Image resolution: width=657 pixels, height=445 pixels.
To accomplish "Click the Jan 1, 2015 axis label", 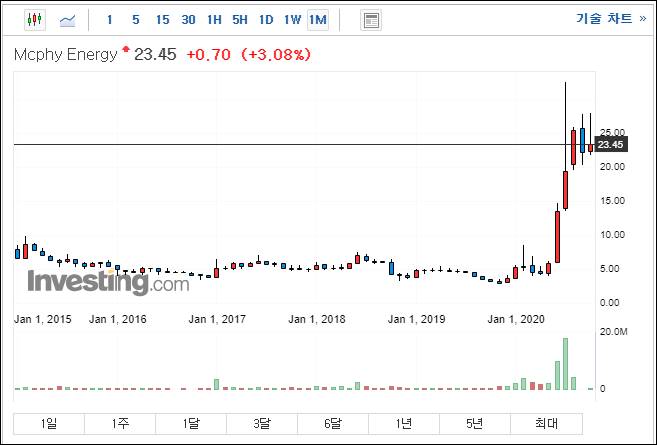I will point(43,319).
